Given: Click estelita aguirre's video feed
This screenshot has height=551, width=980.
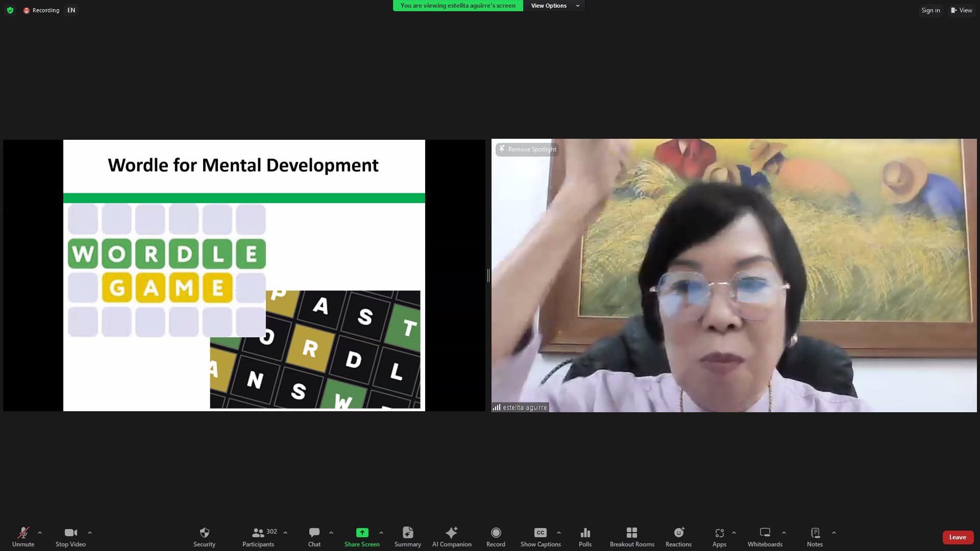Looking at the screenshot, I should 734,275.
